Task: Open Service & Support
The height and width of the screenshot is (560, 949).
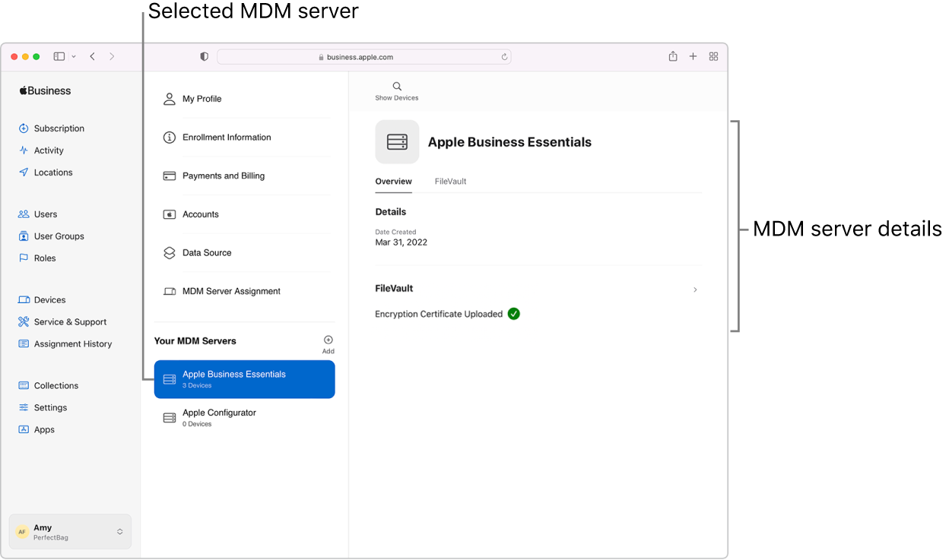Action: tap(70, 322)
